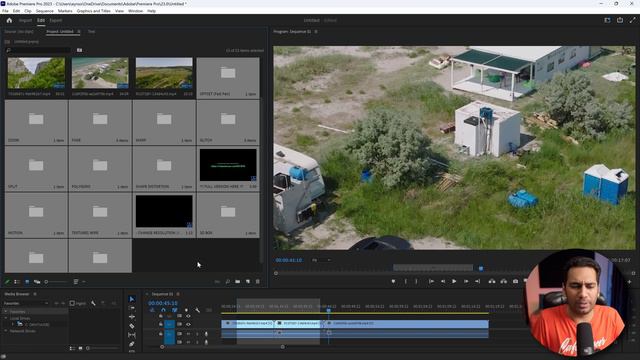
Task: Open Ingest settings wrench in Media Browser
Action: click(93, 303)
